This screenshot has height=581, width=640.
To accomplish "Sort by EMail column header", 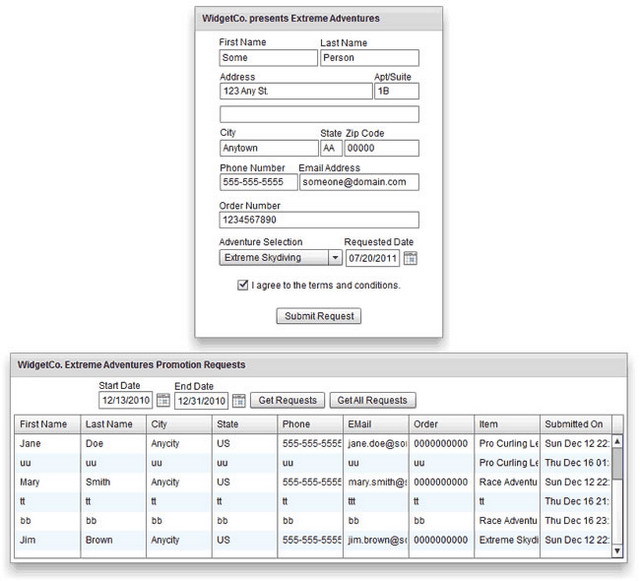I will 376,424.
